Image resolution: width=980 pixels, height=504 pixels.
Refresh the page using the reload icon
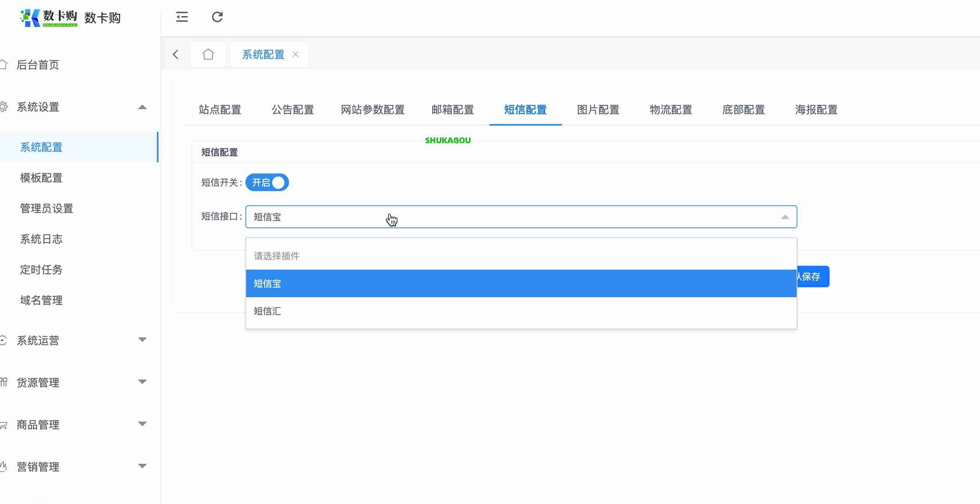[x=217, y=17]
